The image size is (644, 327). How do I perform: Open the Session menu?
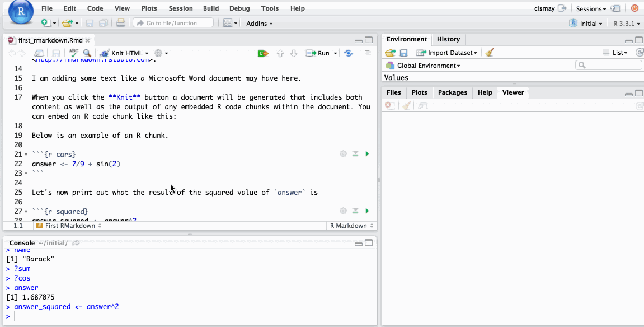(x=181, y=8)
